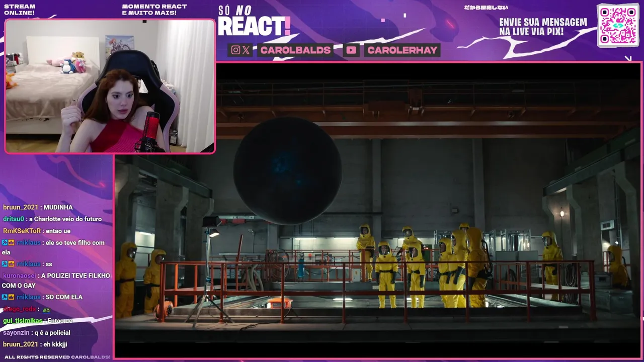644x362 pixels.
Task: Click username gui_tisimikas in chat
Action: pos(23,321)
